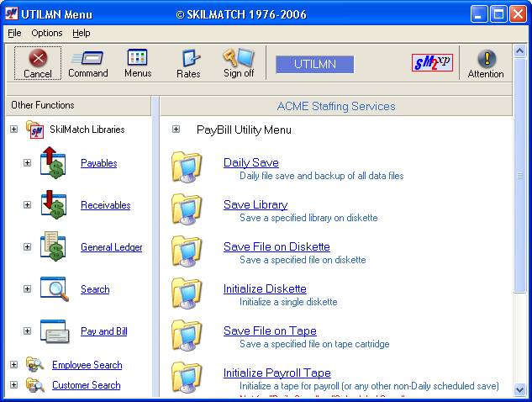Click the Daily Save folder icon

pyautogui.click(x=187, y=167)
